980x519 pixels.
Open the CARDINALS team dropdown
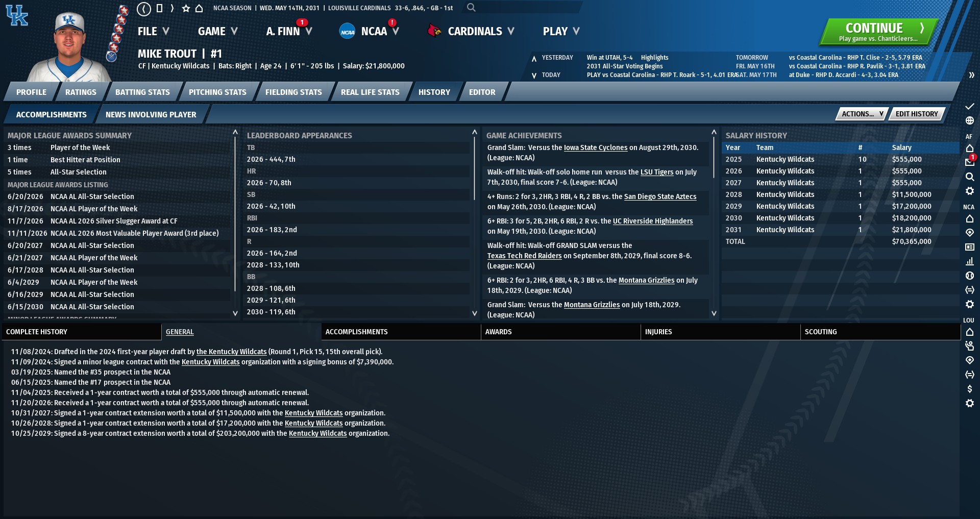point(481,32)
